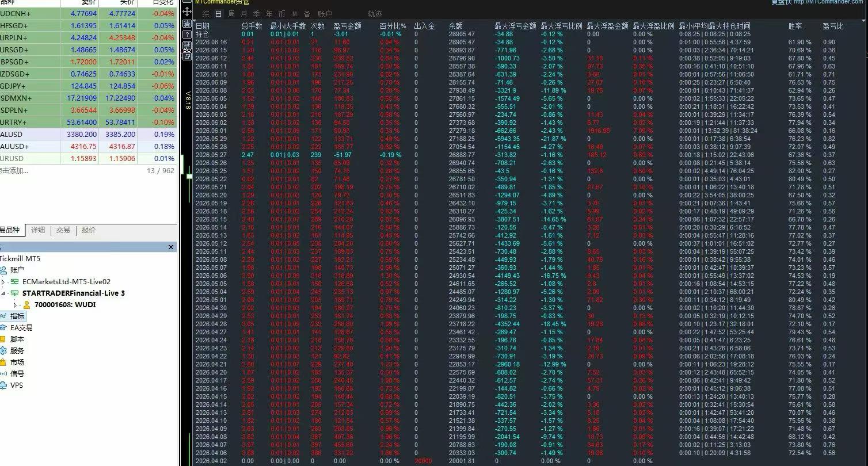Expand account 700001608: WUDI
The image size is (868, 466).
point(16,305)
